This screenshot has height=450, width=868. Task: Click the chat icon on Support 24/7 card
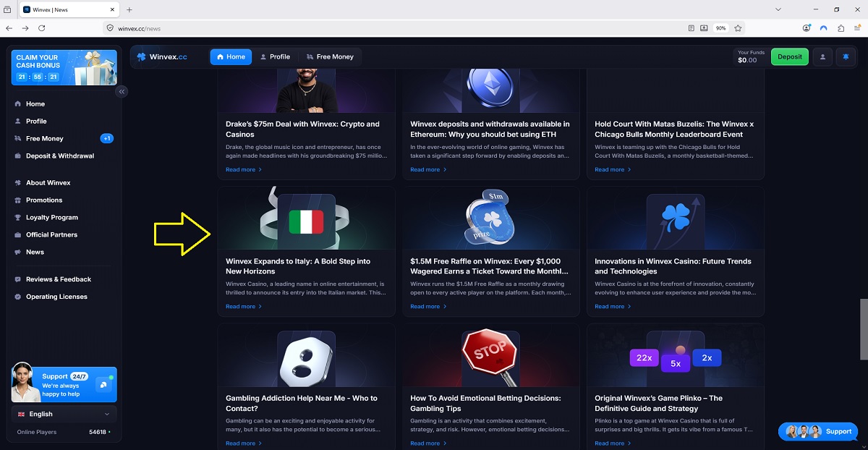point(103,384)
